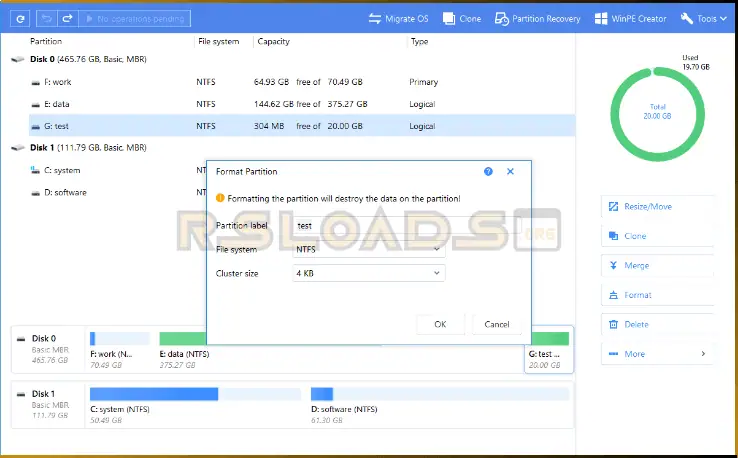This screenshot has width=738, height=458.
Task: Click the Partition column header
Action: pos(46,41)
